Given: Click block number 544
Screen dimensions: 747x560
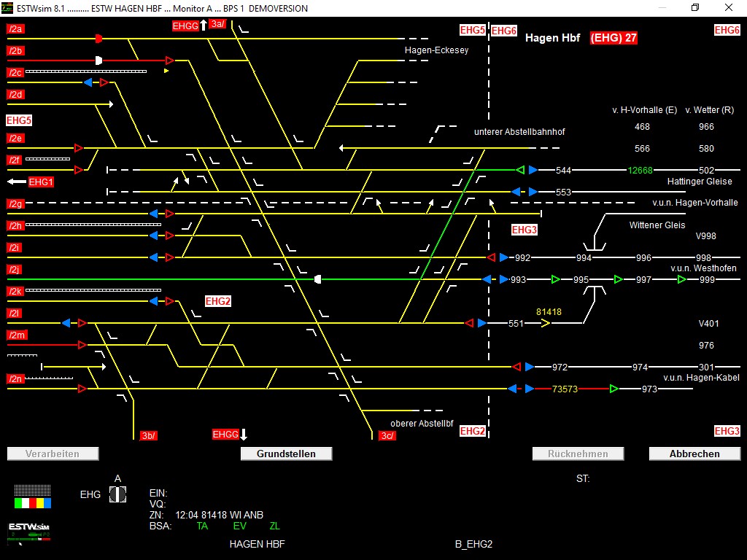Looking at the screenshot, I should [563, 171].
